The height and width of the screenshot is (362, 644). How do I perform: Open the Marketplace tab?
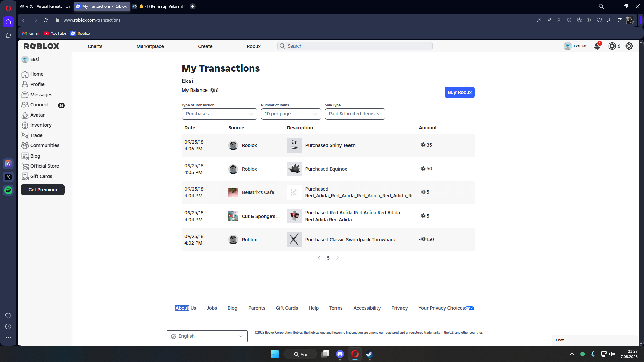coord(150,46)
